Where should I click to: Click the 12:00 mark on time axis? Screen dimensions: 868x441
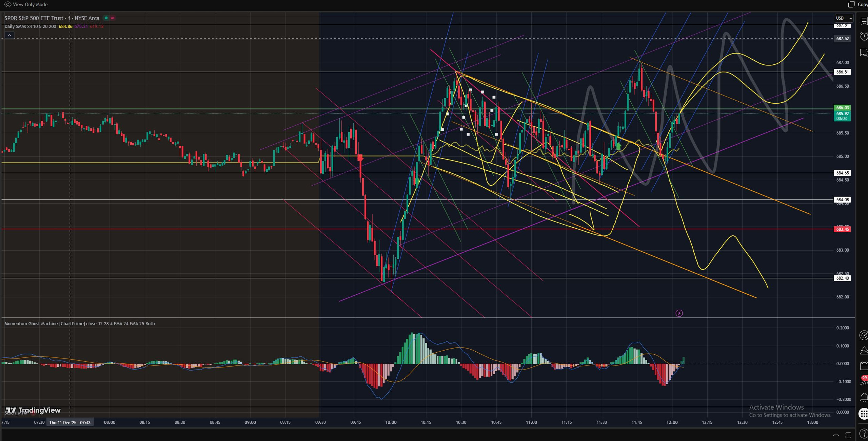[672, 422]
